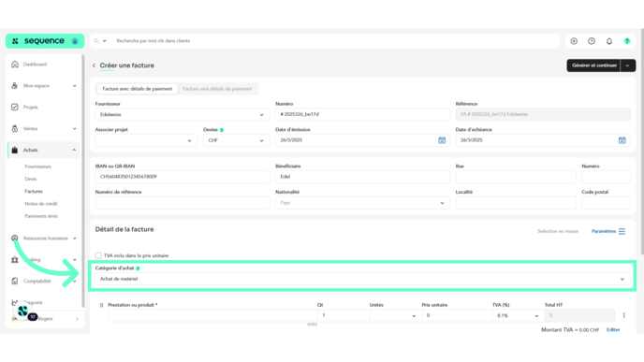The height and width of the screenshot is (362, 644).
Task: Click the Rue address field
Action: pyautogui.click(x=516, y=177)
